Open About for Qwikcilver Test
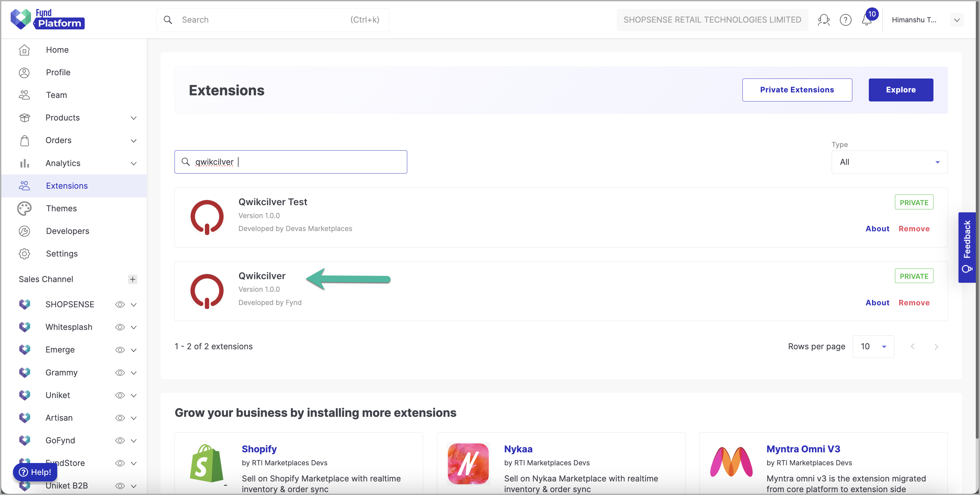 pyautogui.click(x=877, y=228)
